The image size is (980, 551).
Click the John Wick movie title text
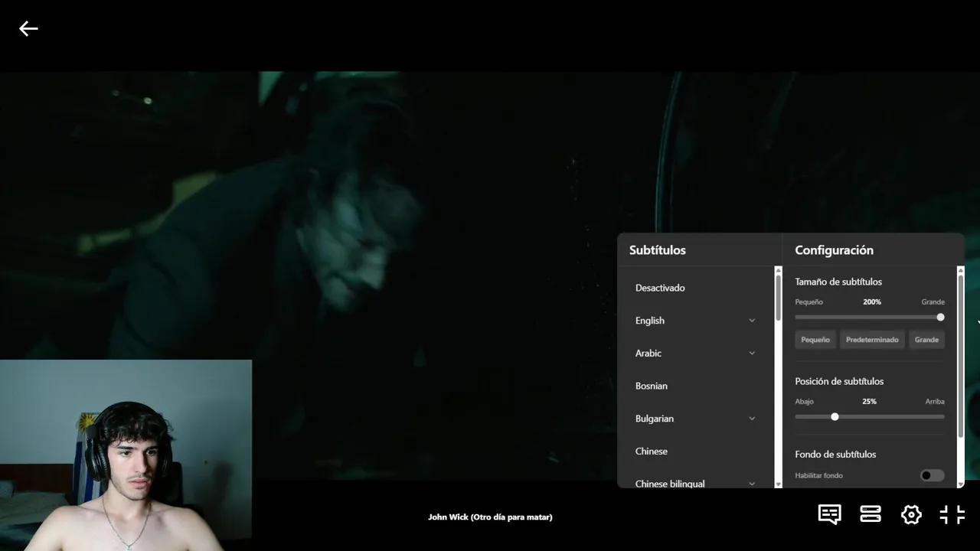pyautogui.click(x=490, y=517)
